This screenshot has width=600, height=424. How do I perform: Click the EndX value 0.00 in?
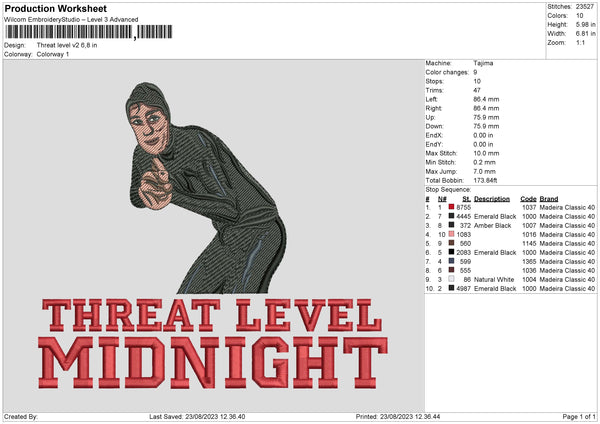483,135
